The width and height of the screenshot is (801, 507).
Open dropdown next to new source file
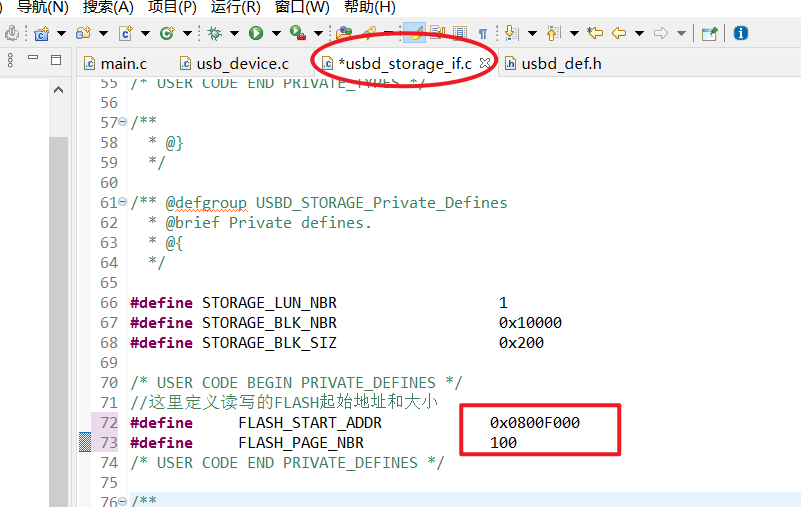(x=145, y=34)
